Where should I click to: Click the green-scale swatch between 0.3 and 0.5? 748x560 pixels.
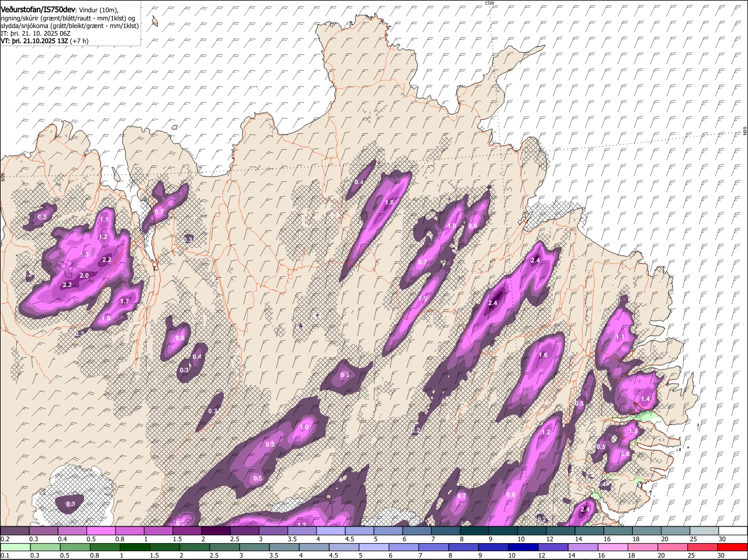[x=46, y=548]
